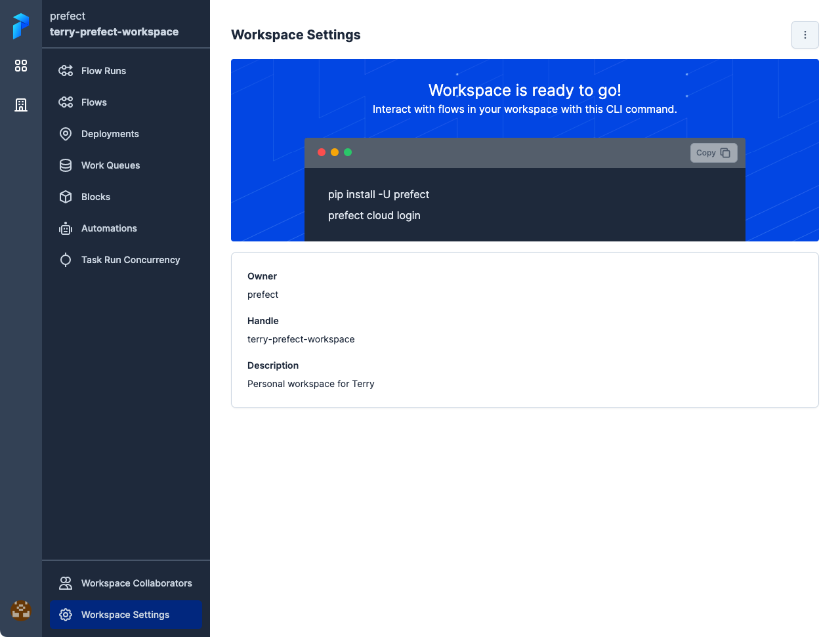Click the yellow terminal window dot
840x637 pixels.
(x=335, y=152)
